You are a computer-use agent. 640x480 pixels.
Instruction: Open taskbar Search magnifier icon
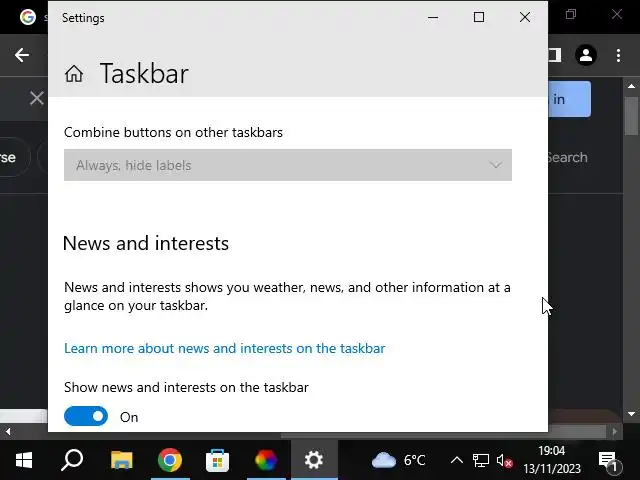click(x=72, y=460)
